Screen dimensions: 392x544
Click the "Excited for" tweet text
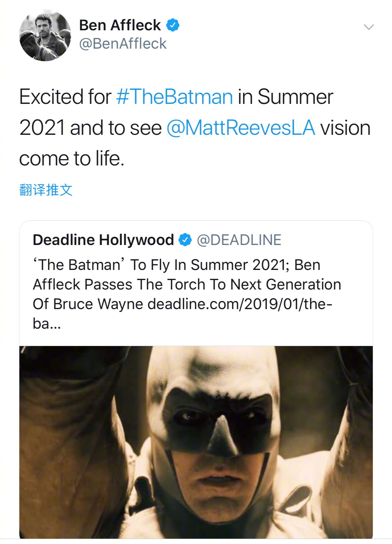click(65, 97)
